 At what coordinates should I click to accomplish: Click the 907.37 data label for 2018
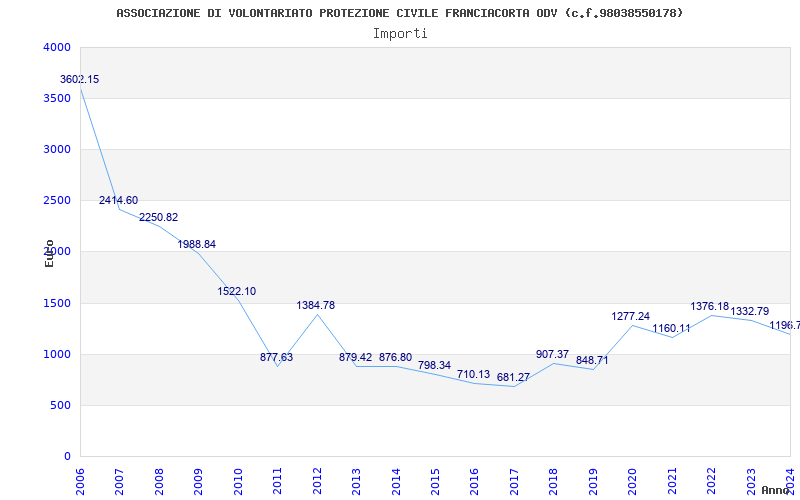pos(553,354)
